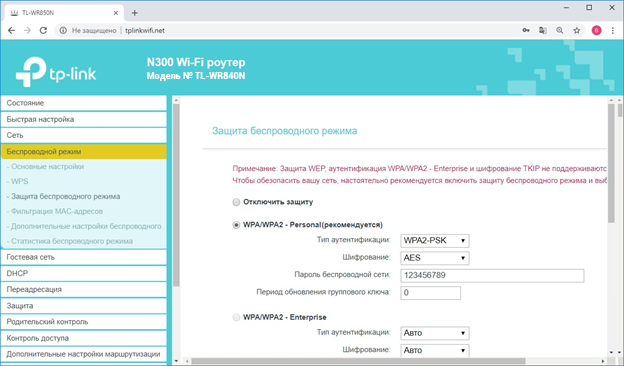The height and width of the screenshot is (366, 624).
Task: Open the Контроль доступа menu item
Action: pyautogui.click(x=84, y=338)
